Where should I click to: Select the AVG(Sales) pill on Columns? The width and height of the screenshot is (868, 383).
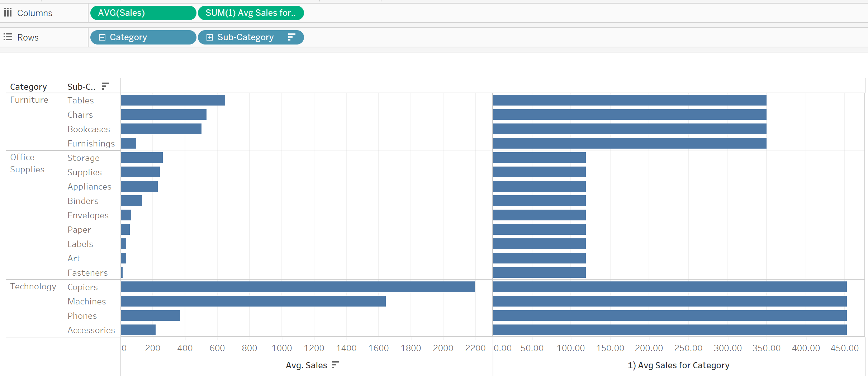(143, 13)
